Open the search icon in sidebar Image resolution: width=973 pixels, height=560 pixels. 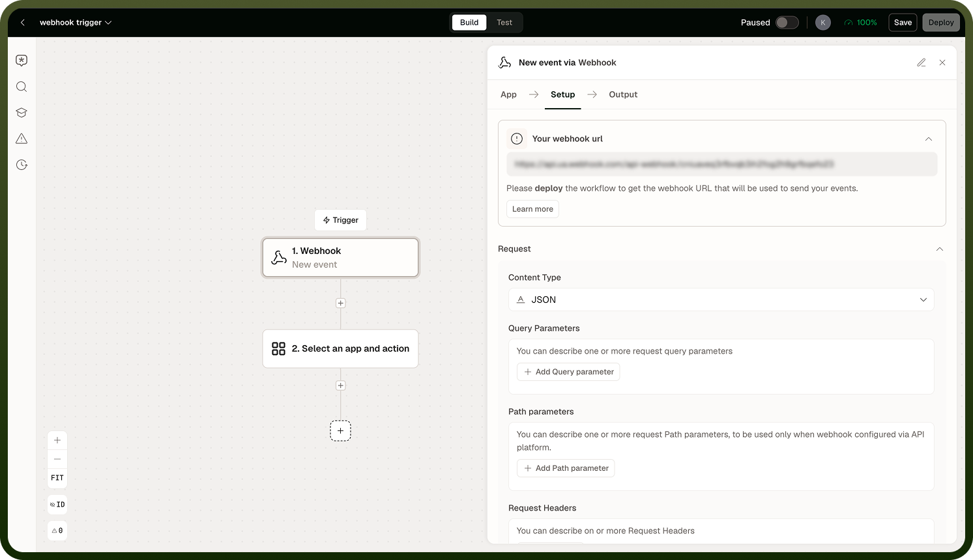click(22, 87)
